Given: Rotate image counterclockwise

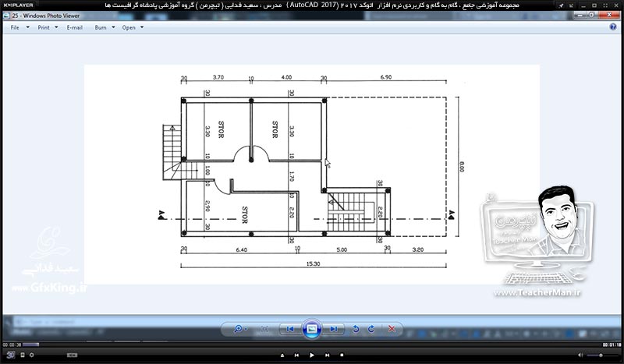Looking at the screenshot, I should coord(356,329).
